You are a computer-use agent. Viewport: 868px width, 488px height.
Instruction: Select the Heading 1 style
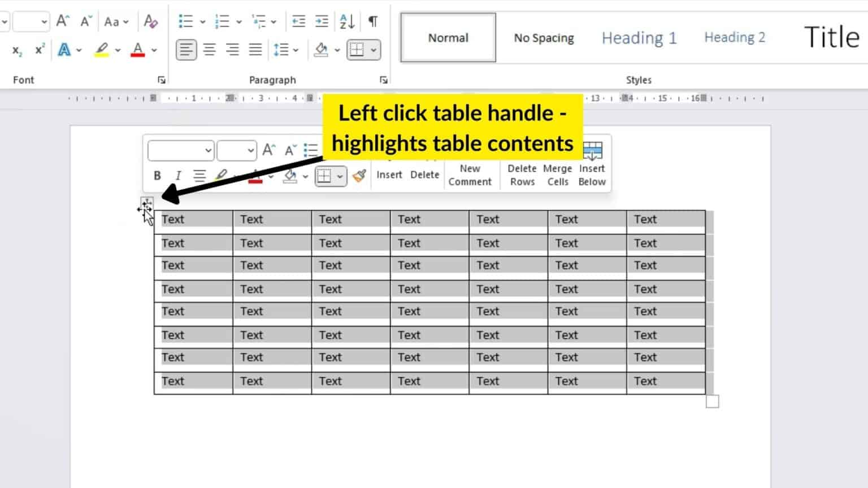(x=639, y=37)
